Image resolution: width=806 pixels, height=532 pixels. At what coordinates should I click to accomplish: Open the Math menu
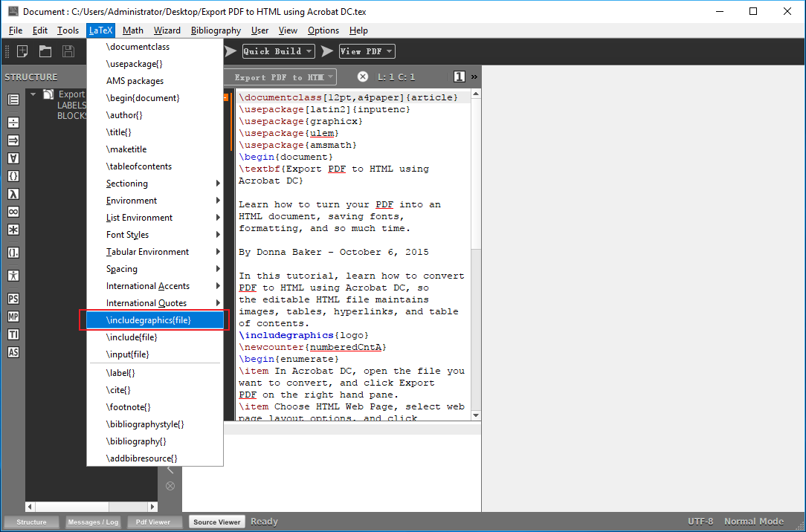pos(132,30)
